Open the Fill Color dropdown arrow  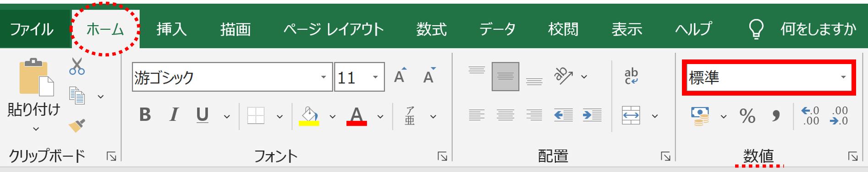click(333, 117)
